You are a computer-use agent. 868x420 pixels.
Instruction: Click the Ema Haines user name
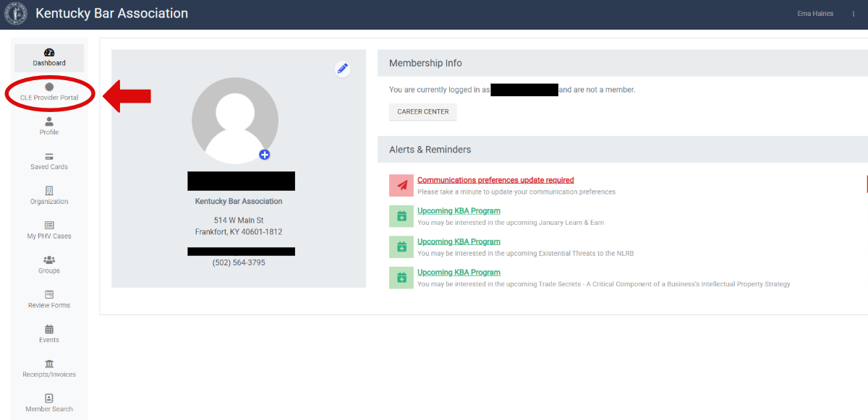pos(814,14)
